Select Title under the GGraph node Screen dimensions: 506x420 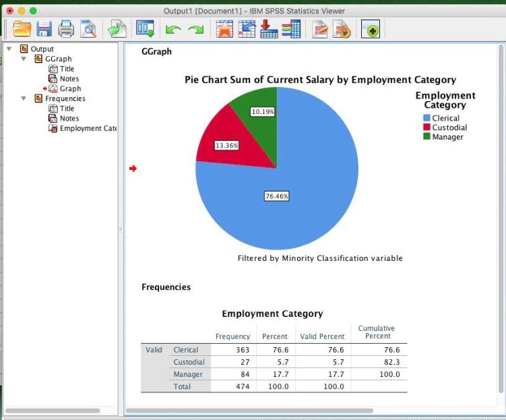pos(67,69)
